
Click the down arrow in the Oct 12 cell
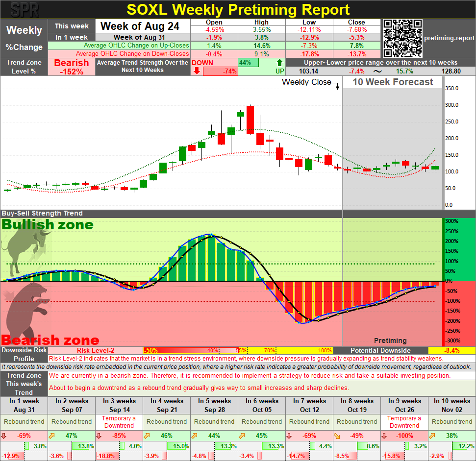click(x=289, y=436)
